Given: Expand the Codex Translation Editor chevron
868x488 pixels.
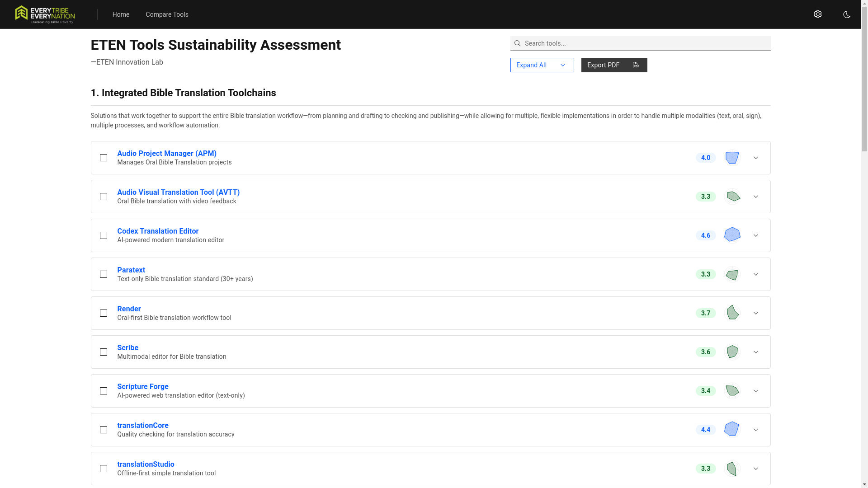Looking at the screenshot, I should (x=756, y=235).
